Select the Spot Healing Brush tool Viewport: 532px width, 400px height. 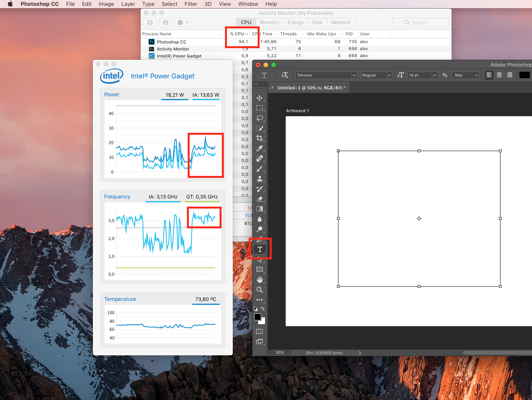(260, 158)
